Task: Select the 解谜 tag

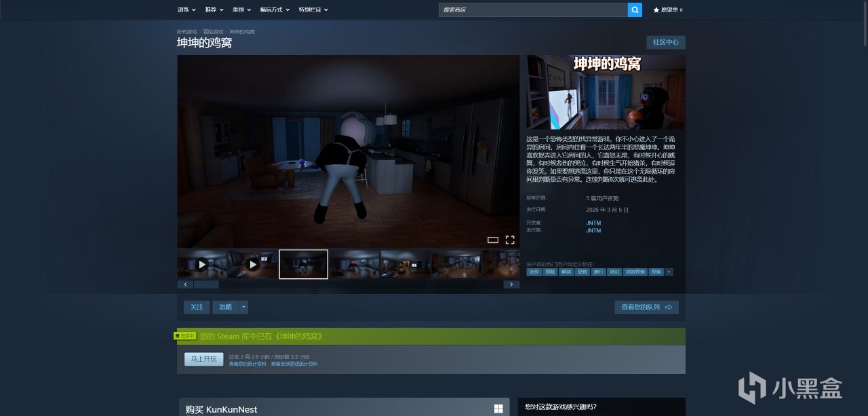Action: coord(566,272)
